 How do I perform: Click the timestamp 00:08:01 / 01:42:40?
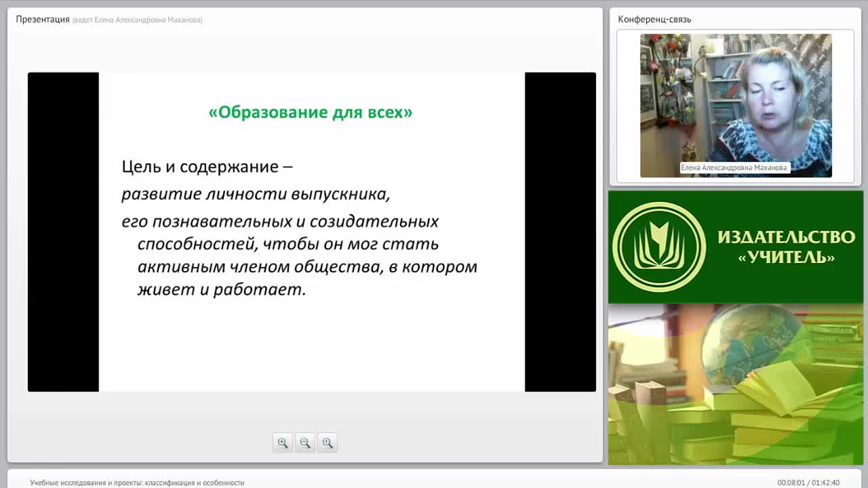coord(808,483)
